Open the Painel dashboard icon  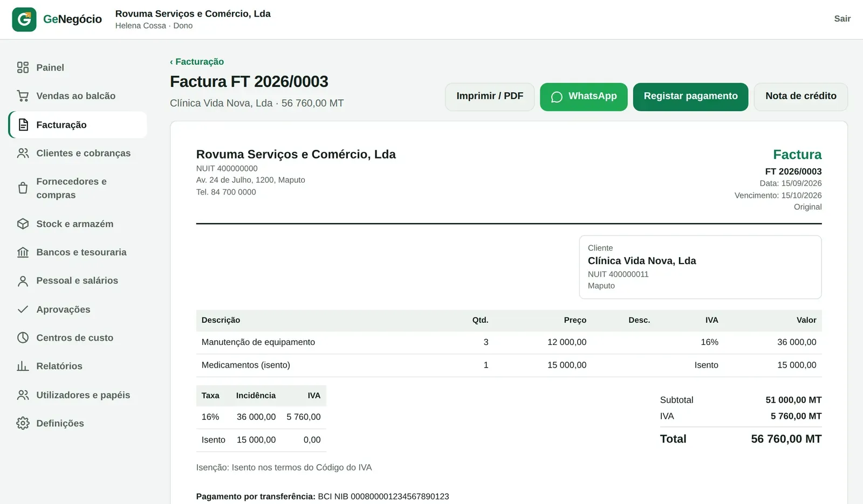point(23,67)
